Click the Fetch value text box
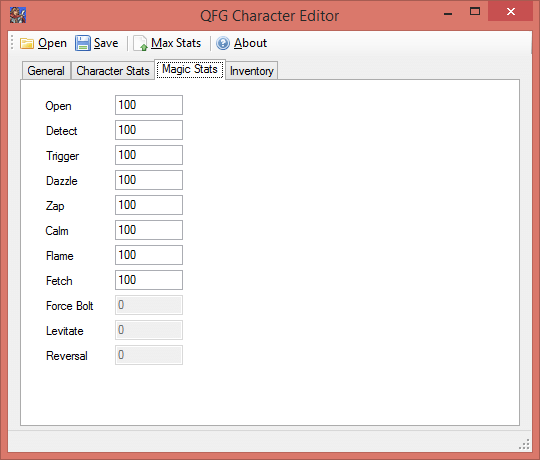The width and height of the screenshot is (540, 460). tap(149, 280)
